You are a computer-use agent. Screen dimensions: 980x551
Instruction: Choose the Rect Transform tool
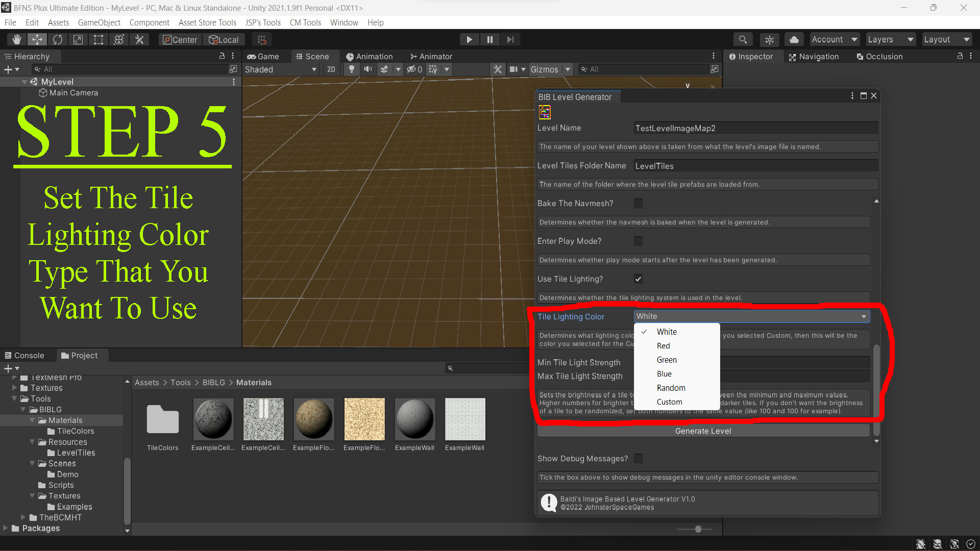98,39
